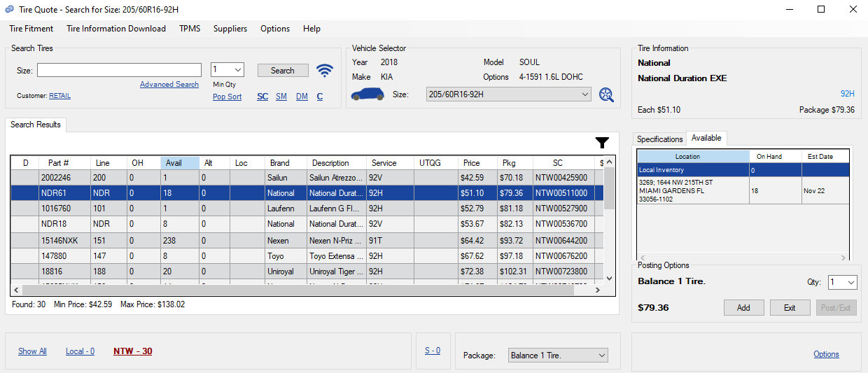868x373 pixels.
Task: Select the Uniroyal row part 18816
Action: (x=308, y=272)
